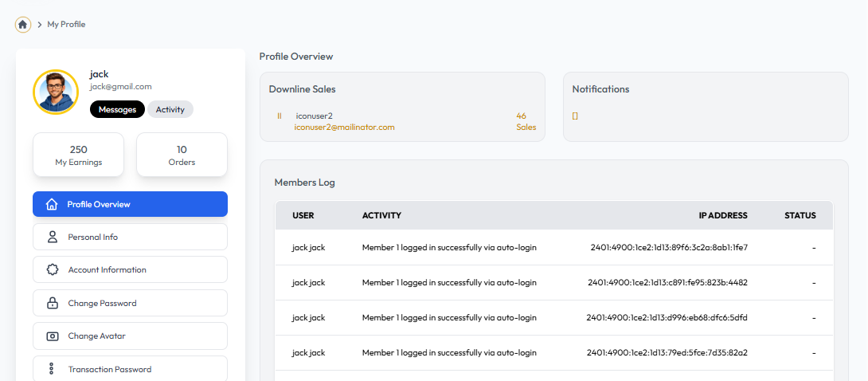
Task: Open the Activity button
Action: pos(170,110)
